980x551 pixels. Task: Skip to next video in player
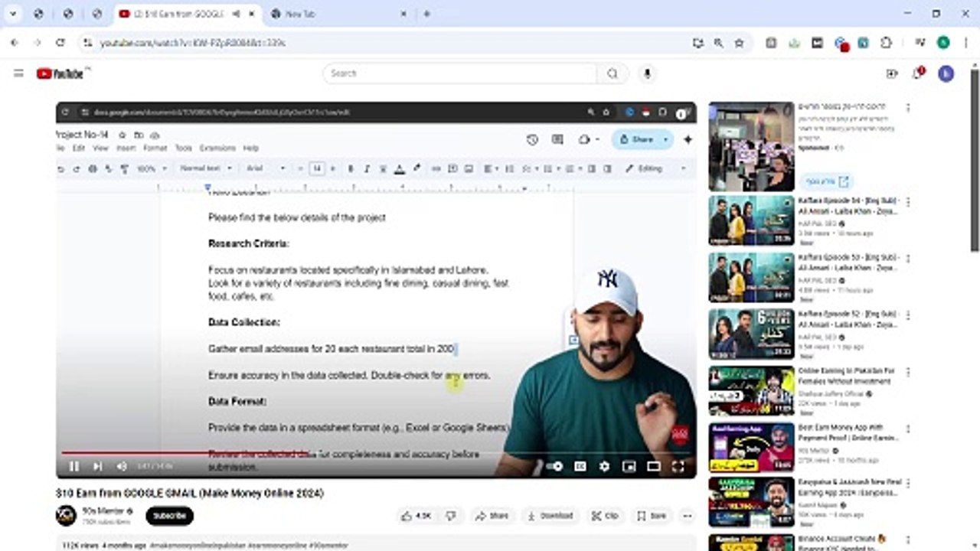[97, 466]
